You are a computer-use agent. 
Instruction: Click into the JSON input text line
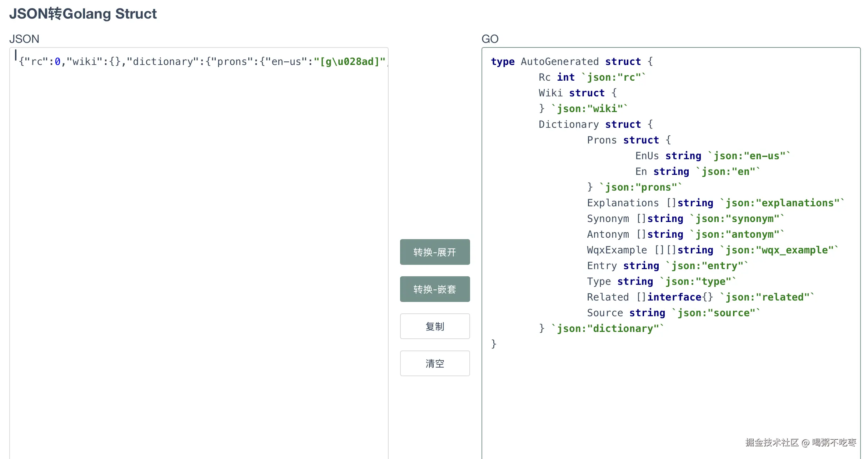(202, 62)
